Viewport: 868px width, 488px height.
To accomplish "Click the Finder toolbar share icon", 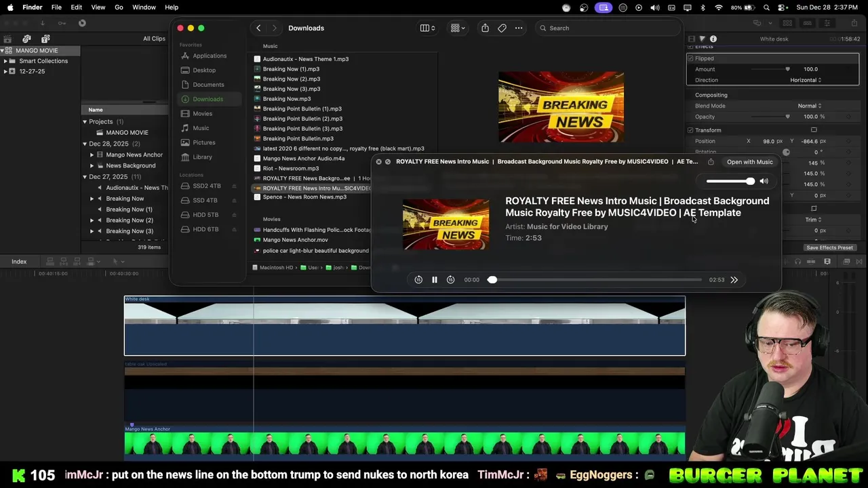I will pyautogui.click(x=485, y=28).
